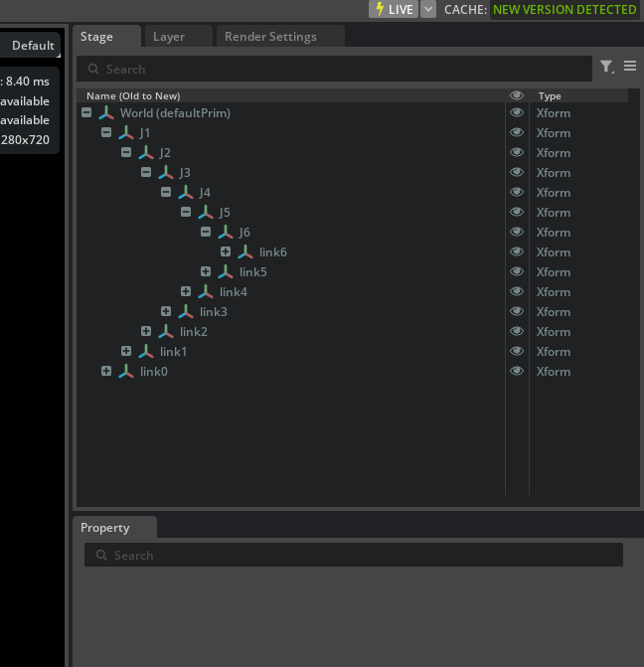This screenshot has height=667, width=644.
Task: Toggle visibility of the link2 prim
Action: [517, 332]
